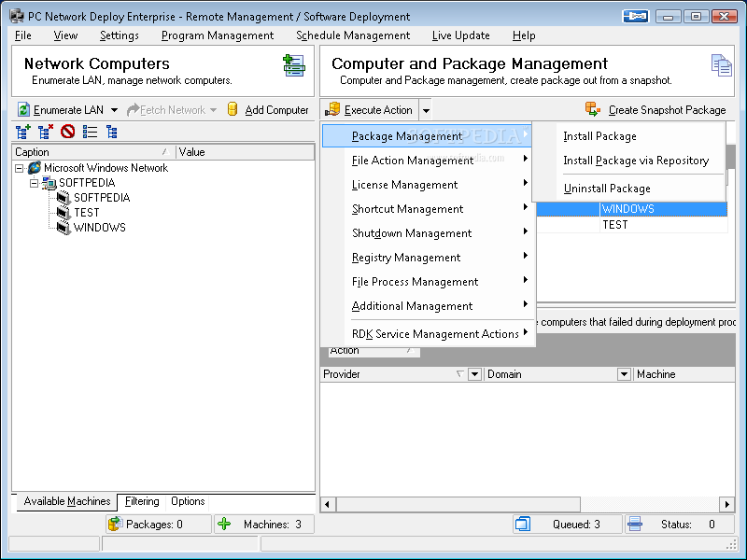
Task: Choose Uninstall Package from submenu
Action: (628, 189)
